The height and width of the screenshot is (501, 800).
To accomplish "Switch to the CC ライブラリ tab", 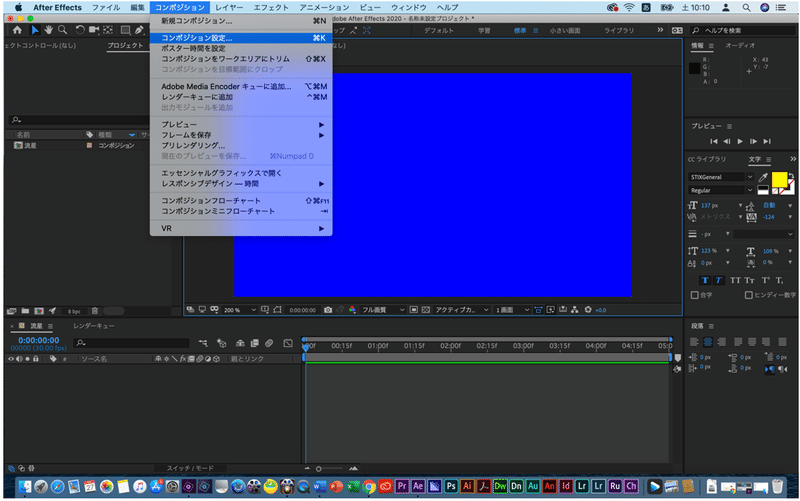I will click(x=707, y=159).
